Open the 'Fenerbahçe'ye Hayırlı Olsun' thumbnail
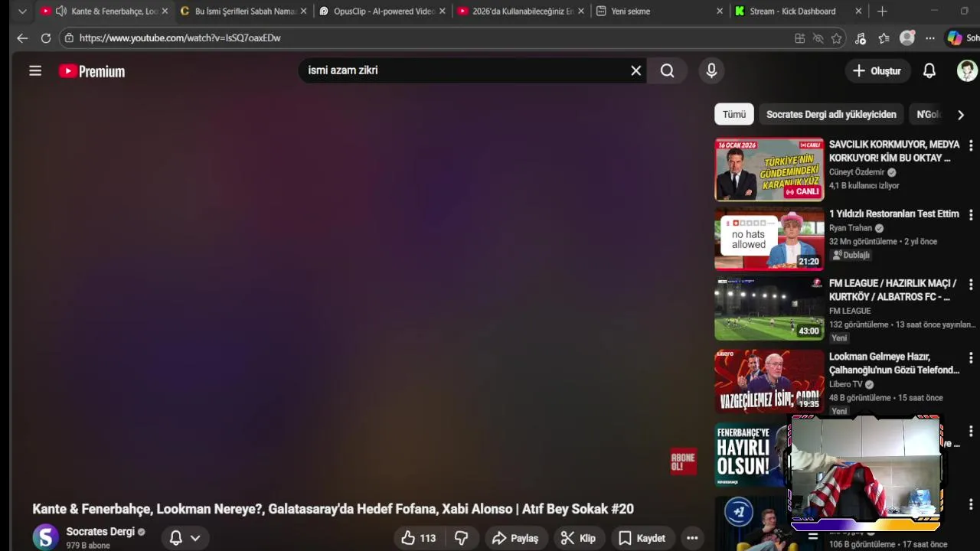Screen dimensions: 980x551 750,455
